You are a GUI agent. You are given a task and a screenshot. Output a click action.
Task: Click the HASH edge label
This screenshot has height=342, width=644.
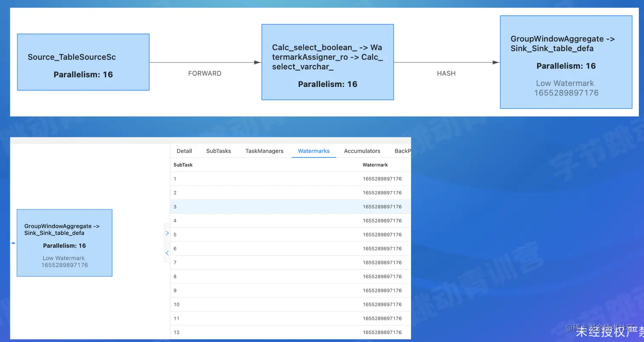446,73
